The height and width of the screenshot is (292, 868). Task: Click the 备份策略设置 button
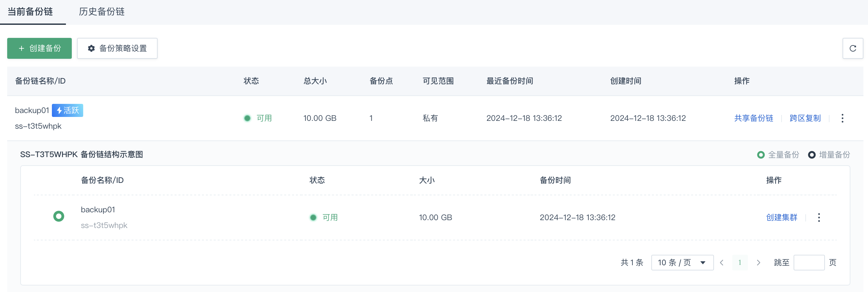click(117, 49)
